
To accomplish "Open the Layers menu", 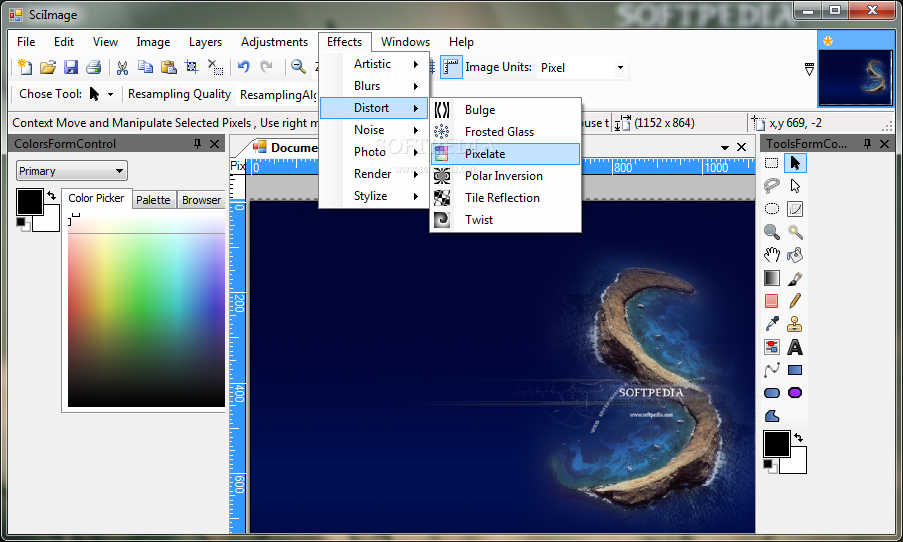I will click(x=205, y=42).
